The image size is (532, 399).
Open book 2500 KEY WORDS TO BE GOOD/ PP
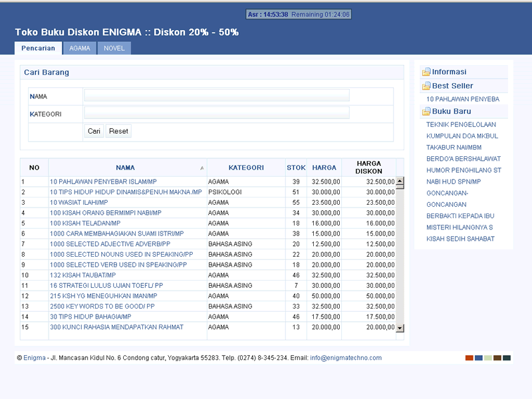pyautogui.click(x=102, y=307)
